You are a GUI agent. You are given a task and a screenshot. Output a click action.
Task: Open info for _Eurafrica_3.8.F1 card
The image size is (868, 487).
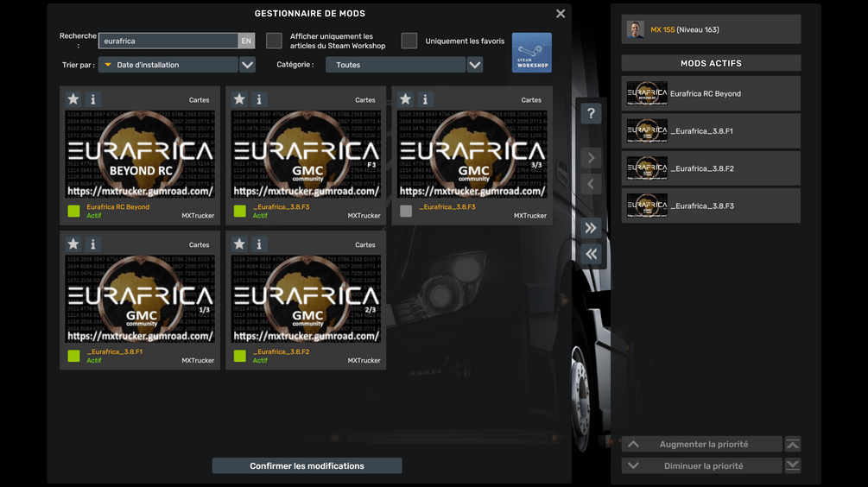click(x=93, y=244)
